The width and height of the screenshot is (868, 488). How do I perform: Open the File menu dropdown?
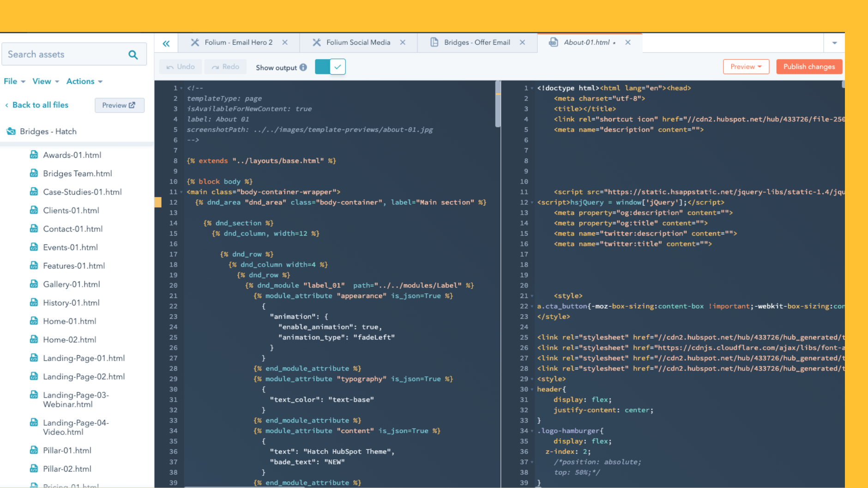(14, 81)
